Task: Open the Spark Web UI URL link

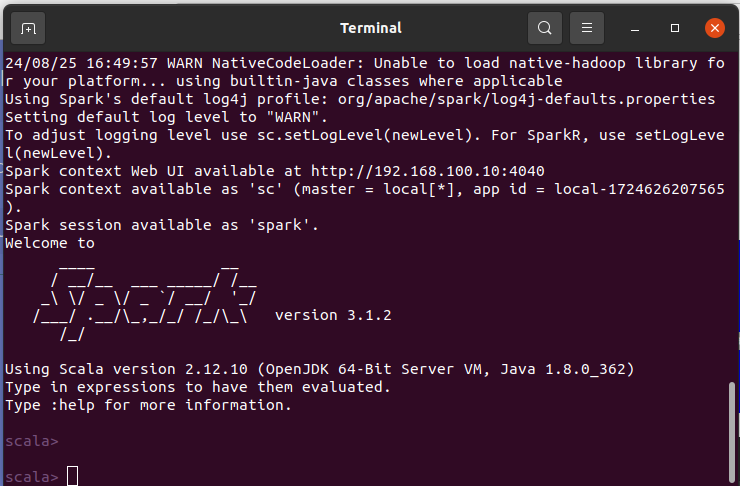Action: (x=427, y=171)
